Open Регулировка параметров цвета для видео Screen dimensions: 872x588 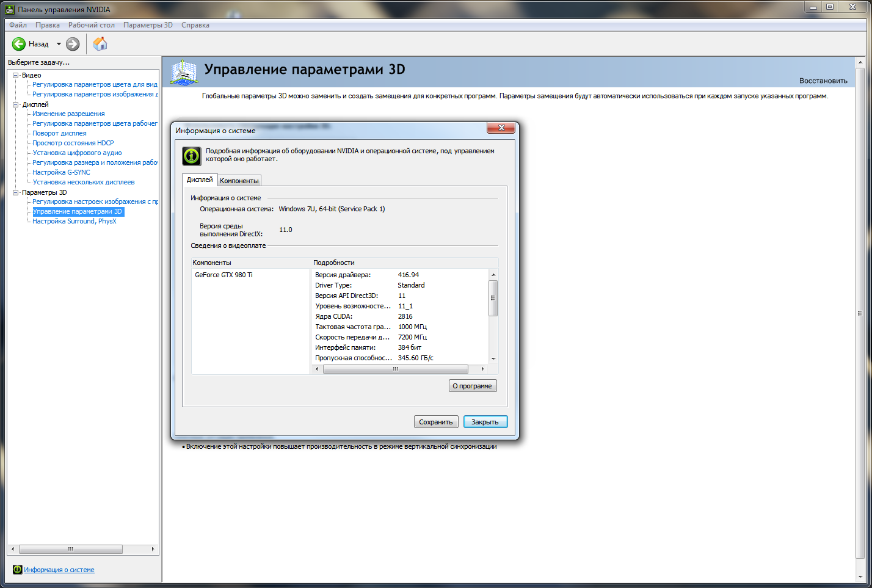click(95, 84)
